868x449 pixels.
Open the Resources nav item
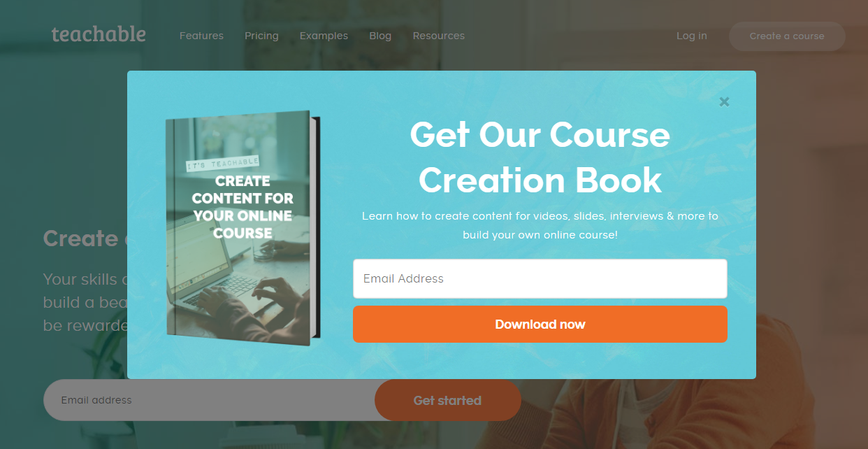438,36
